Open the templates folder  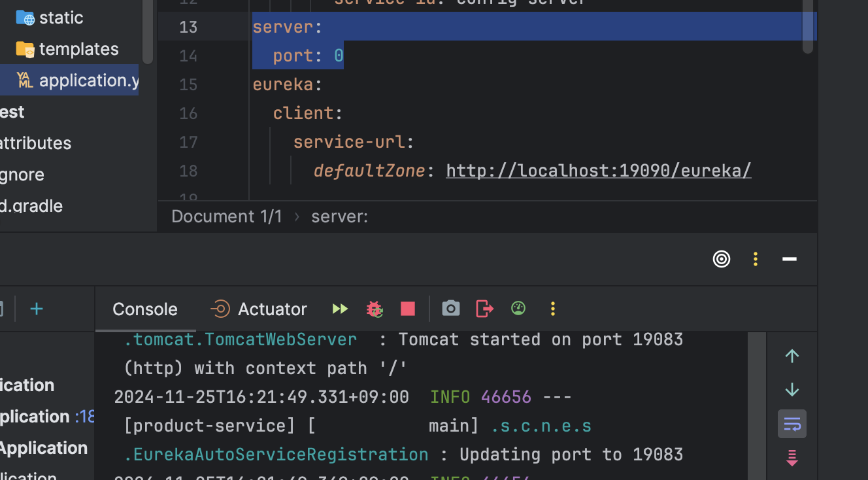[x=78, y=49]
